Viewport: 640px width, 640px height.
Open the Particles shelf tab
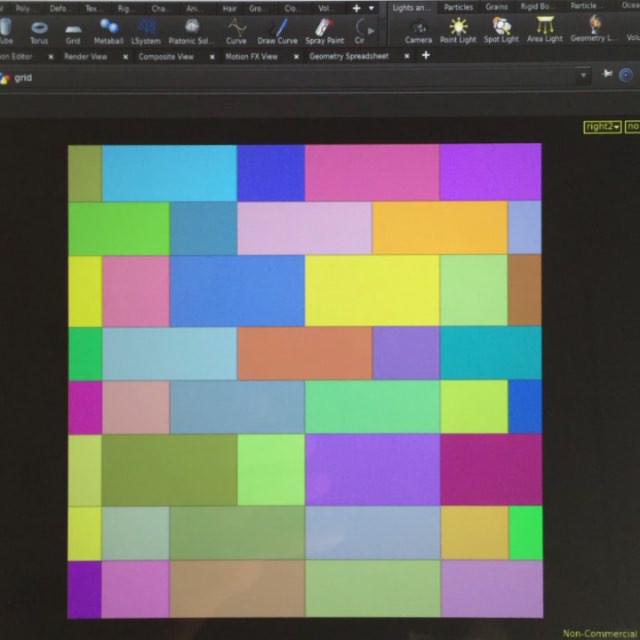click(459, 7)
